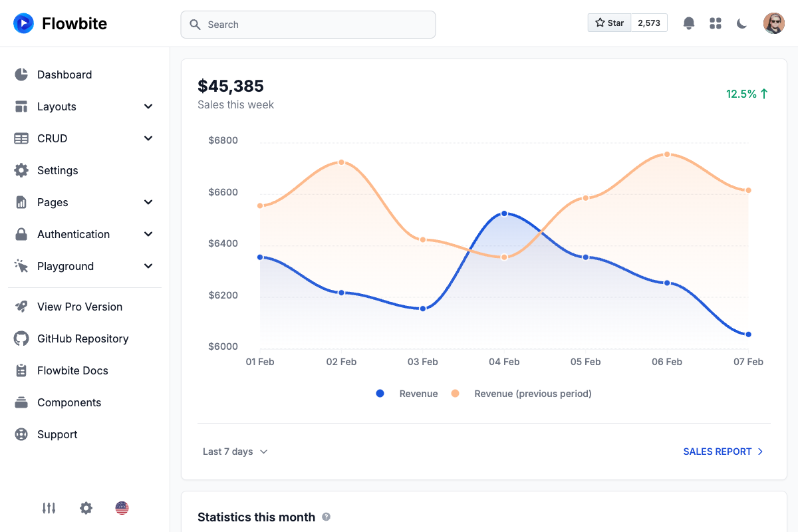Select Pages from the sidebar menu
Screen dimensions: 798x532
[53, 202]
